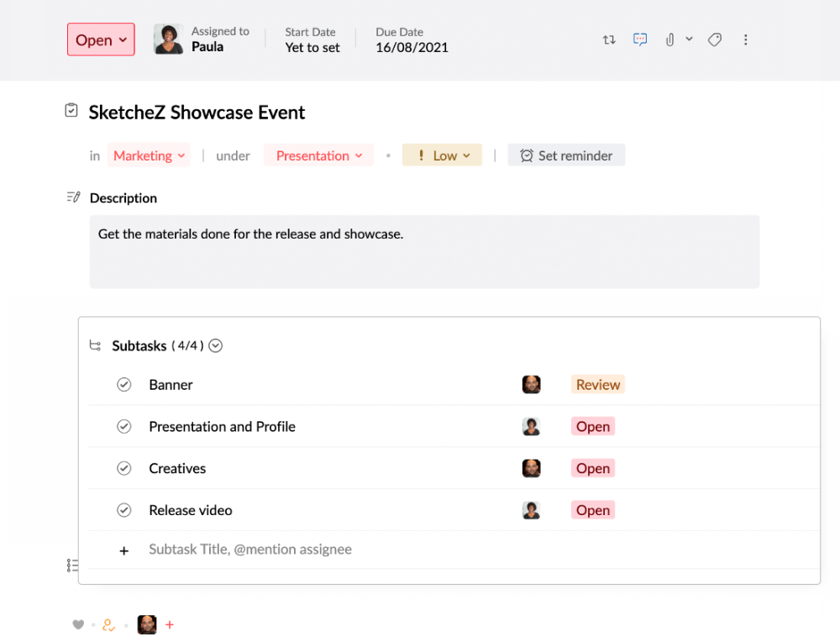
Task: Change Presentation and Profile Open status
Action: pyautogui.click(x=593, y=427)
